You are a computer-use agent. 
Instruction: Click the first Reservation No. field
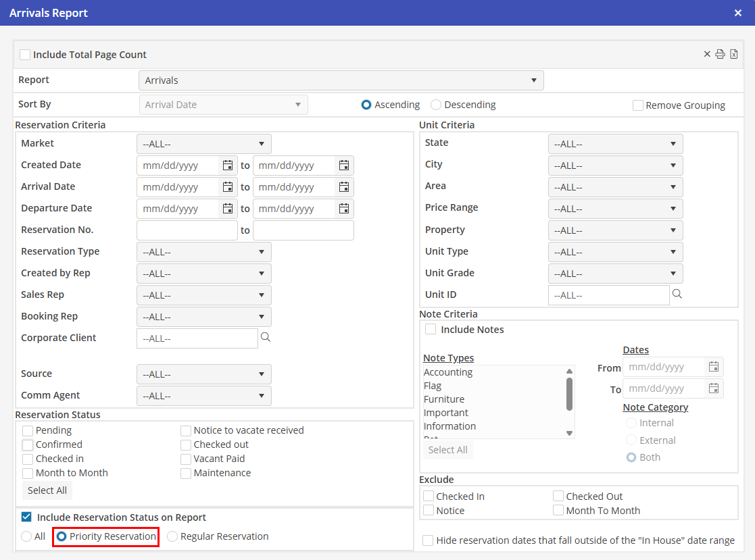187,230
